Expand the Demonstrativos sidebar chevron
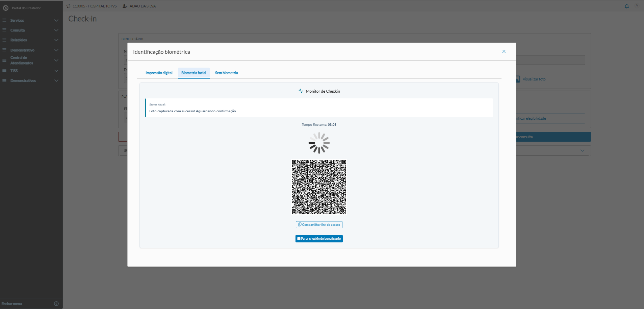The width and height of the screenshot is (644, 309). tap(56, 81)
